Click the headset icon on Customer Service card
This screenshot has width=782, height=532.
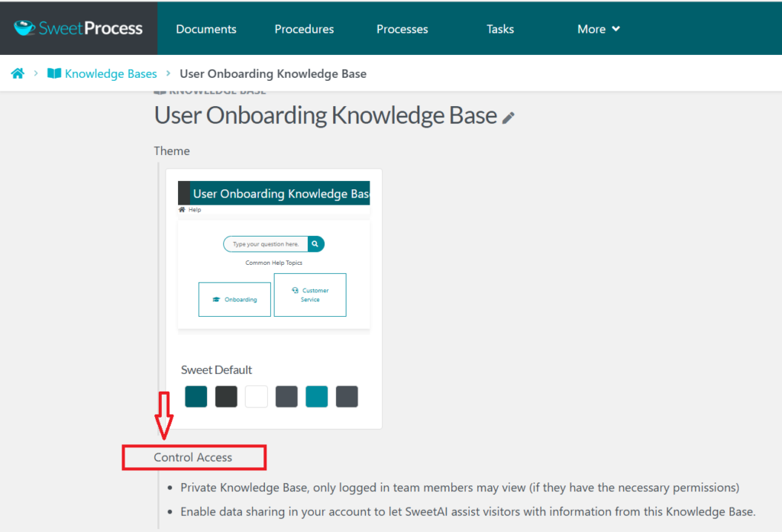coord(295,290)
